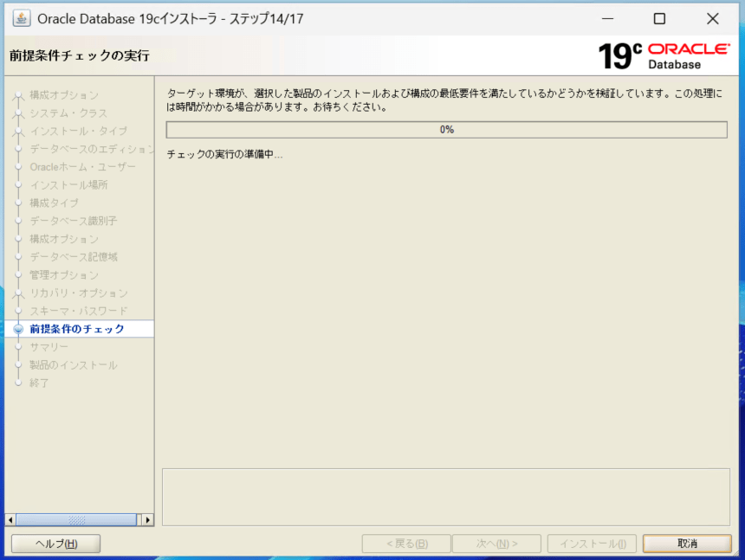Click the sidebar scrollbar right arrow
Screen dimensions: 745x560
147,520
